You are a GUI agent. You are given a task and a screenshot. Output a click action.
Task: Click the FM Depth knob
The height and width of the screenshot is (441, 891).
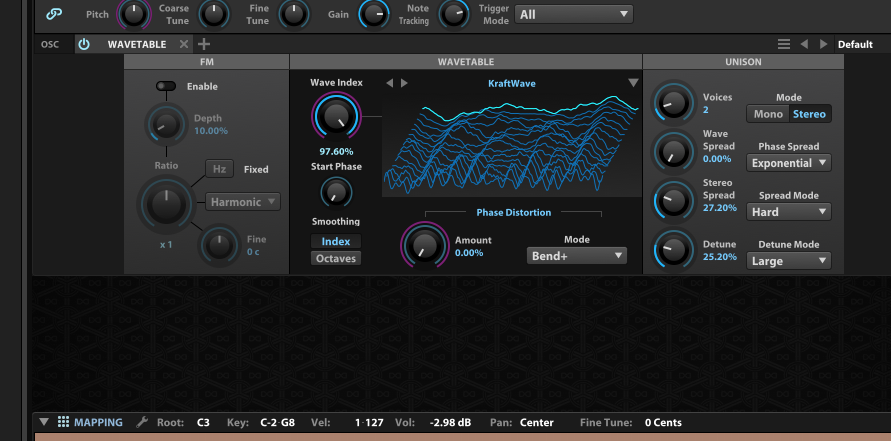pyautogui.click(x=166, y=124)
